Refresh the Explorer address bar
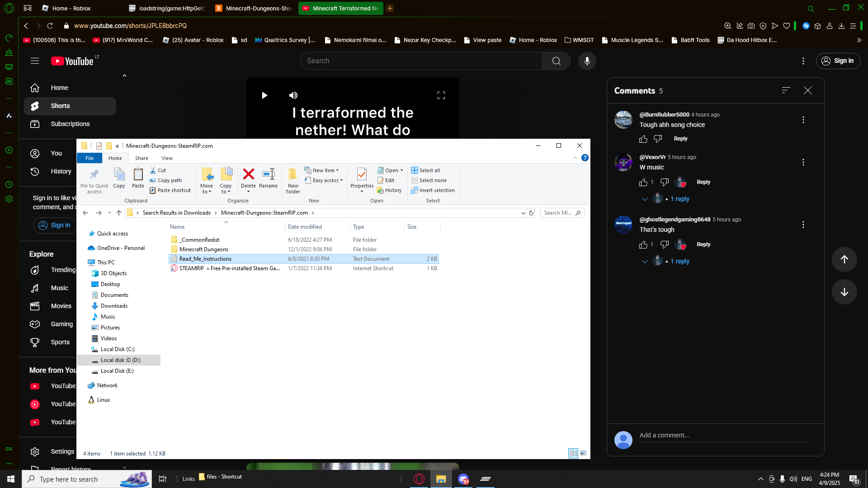Screen dimensions: 868x488 tap(531, 213)
